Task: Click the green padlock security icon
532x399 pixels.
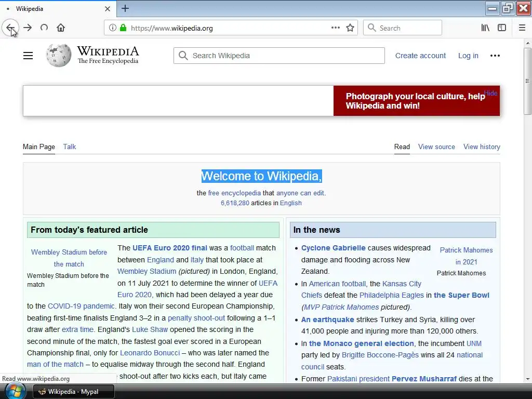Action: coord(123,28)
